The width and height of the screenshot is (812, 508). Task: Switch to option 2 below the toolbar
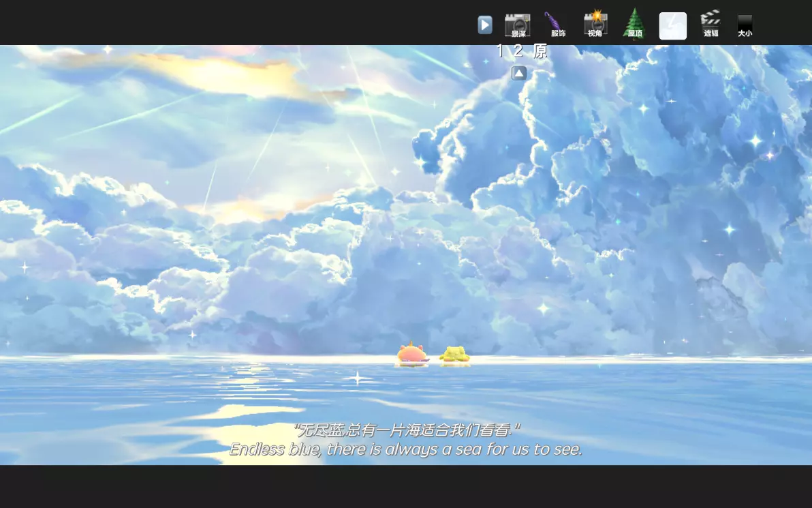coord(518,51)
